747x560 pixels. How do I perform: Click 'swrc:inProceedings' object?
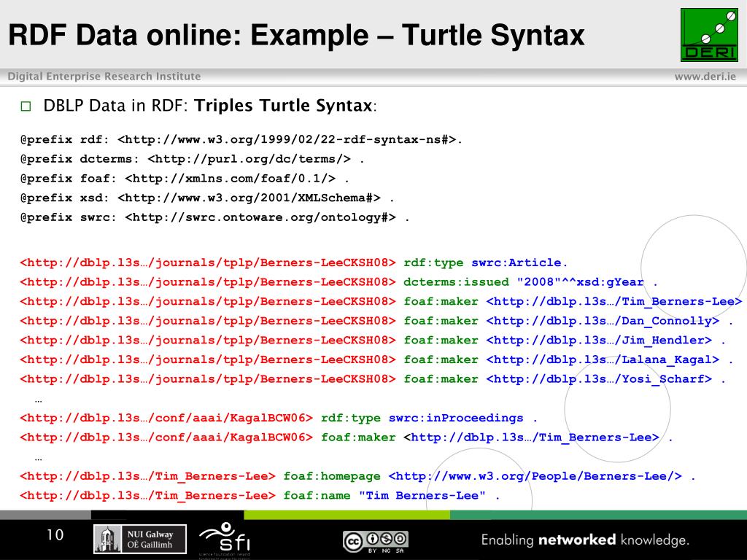(456, 419)
